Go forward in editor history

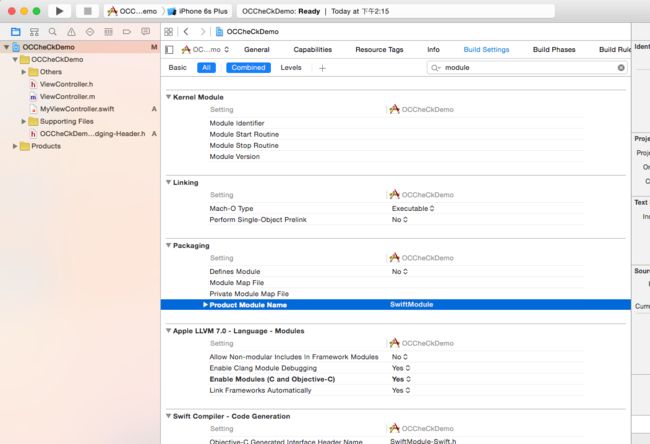(x=202, y=32)
